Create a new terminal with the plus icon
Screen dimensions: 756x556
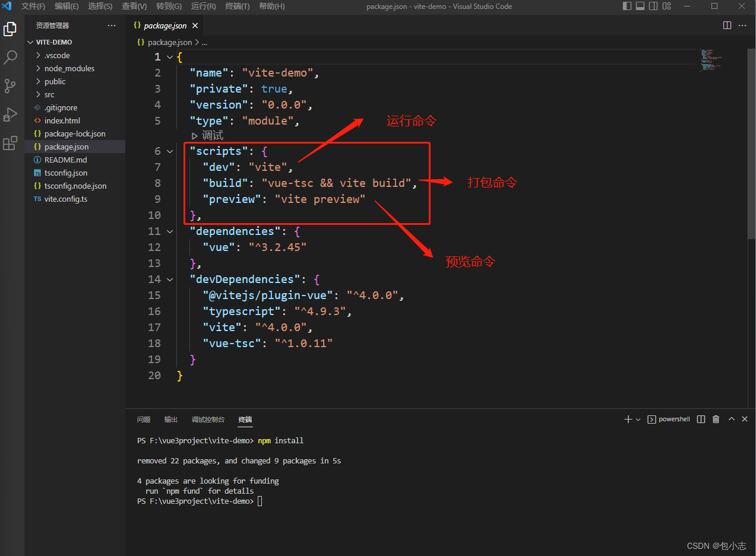click(628, 420)
